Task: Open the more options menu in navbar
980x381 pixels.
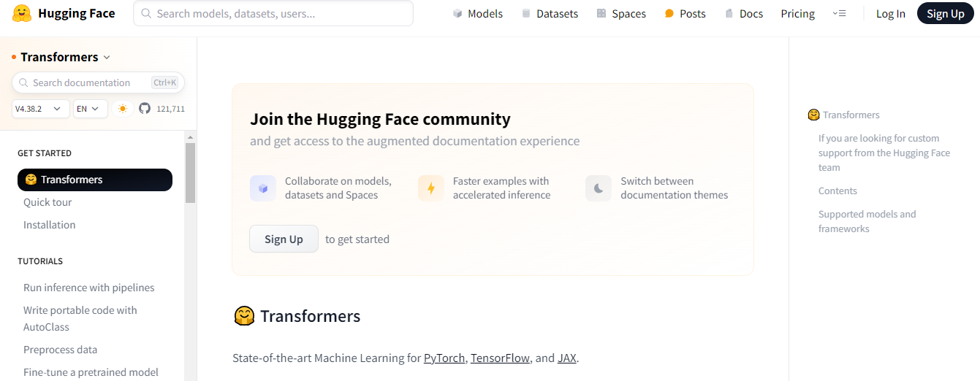Action: point(840,14)
